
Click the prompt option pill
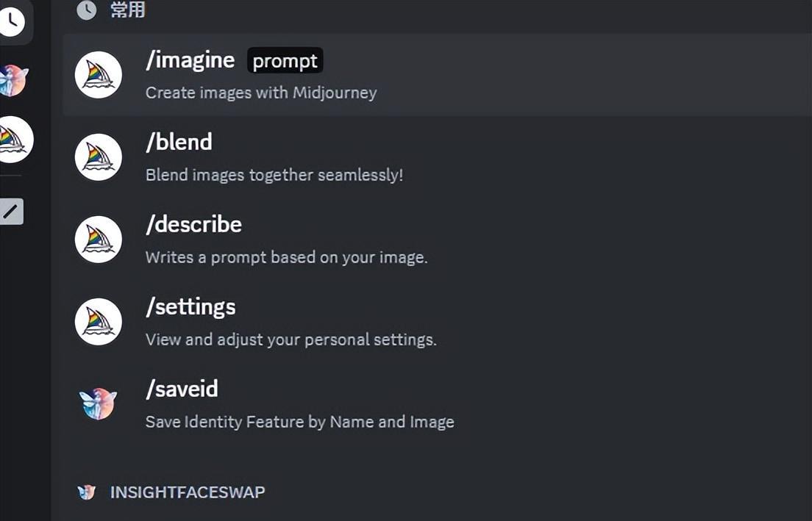tap(285, 61)
